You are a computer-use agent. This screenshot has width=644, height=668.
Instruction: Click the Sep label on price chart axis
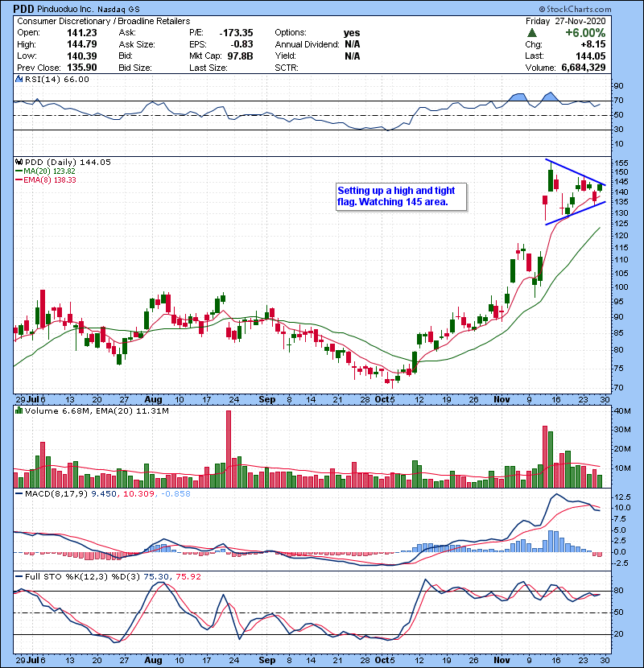[x=267, y=400]
